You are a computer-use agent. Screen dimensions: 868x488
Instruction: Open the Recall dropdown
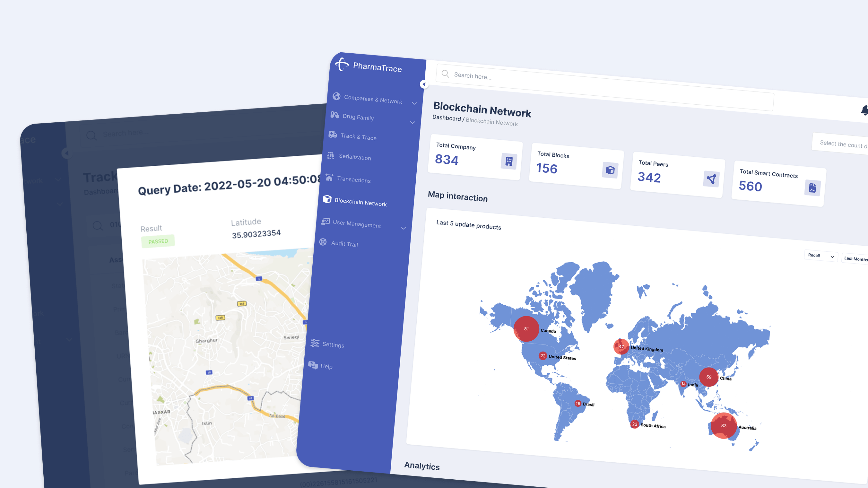pyautogui.click(x=820, y=256)
